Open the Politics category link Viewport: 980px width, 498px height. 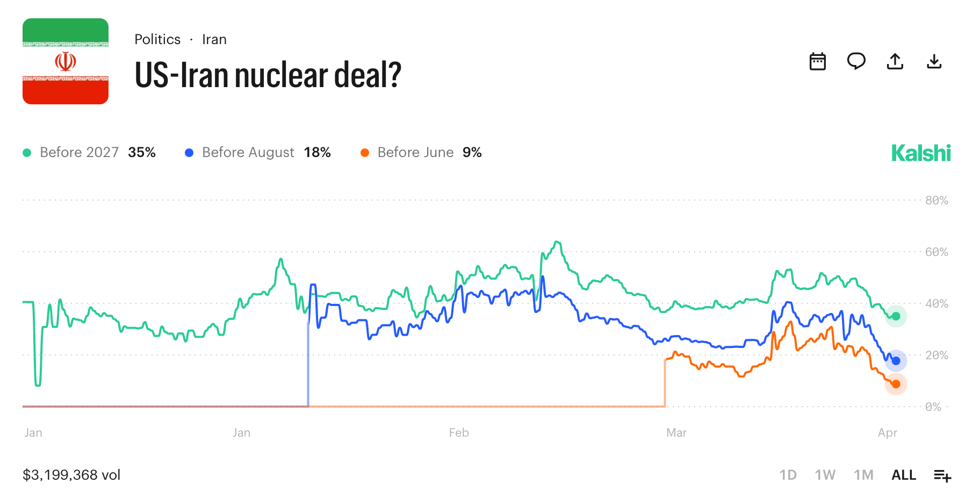157,40
